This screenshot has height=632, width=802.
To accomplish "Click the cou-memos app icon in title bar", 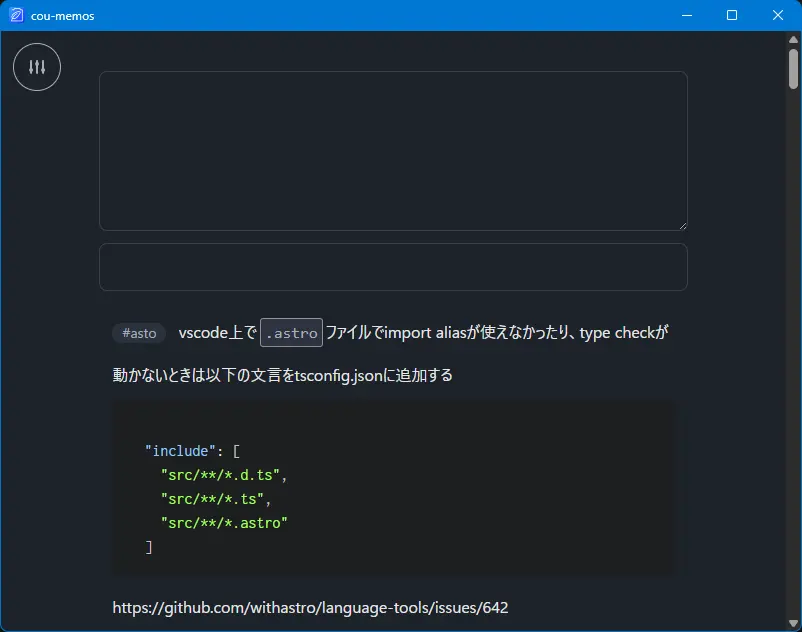I will click(16, 15).
